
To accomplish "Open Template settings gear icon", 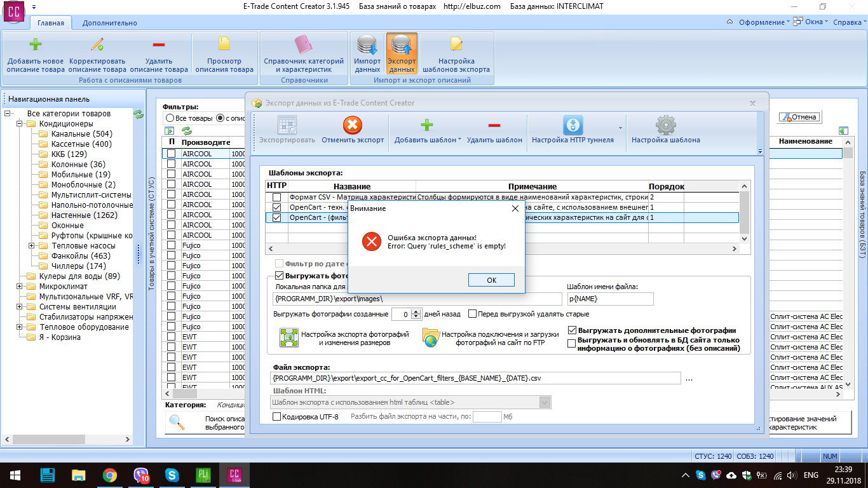I will (665, 125).
